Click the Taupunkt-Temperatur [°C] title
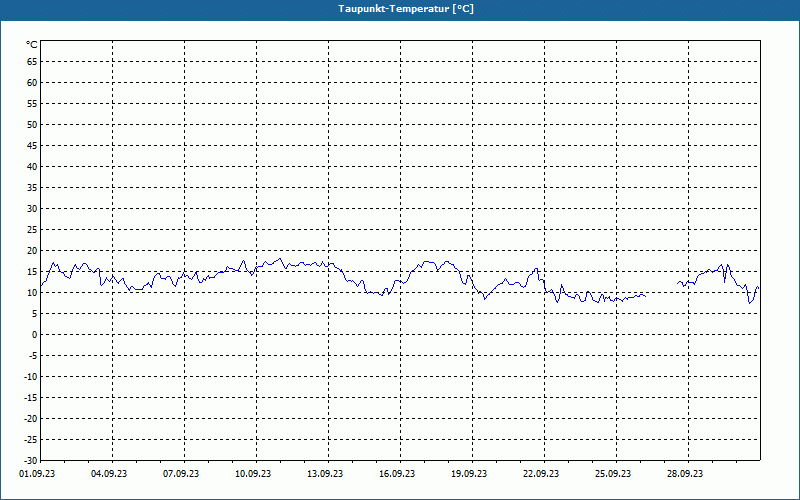This screenshot has width=800, height=500. [x=406, y=9]
